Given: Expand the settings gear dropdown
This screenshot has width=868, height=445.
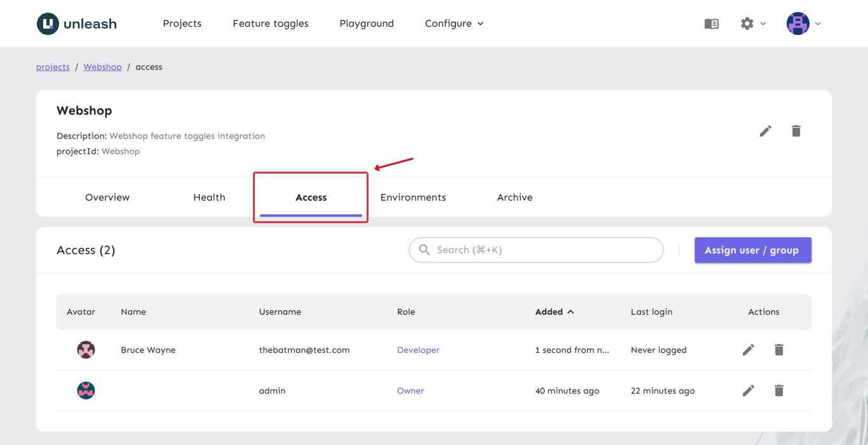Looking at the screenshot, I should (752, 24).
